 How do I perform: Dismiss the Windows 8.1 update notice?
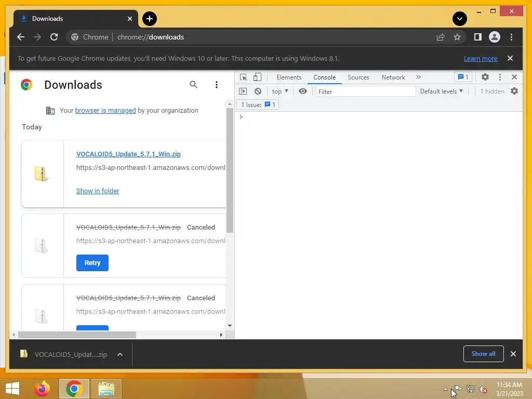coord(510,58)
